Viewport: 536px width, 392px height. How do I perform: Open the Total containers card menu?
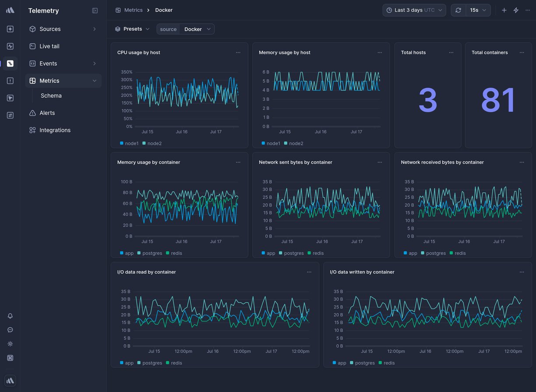[522, 52]
